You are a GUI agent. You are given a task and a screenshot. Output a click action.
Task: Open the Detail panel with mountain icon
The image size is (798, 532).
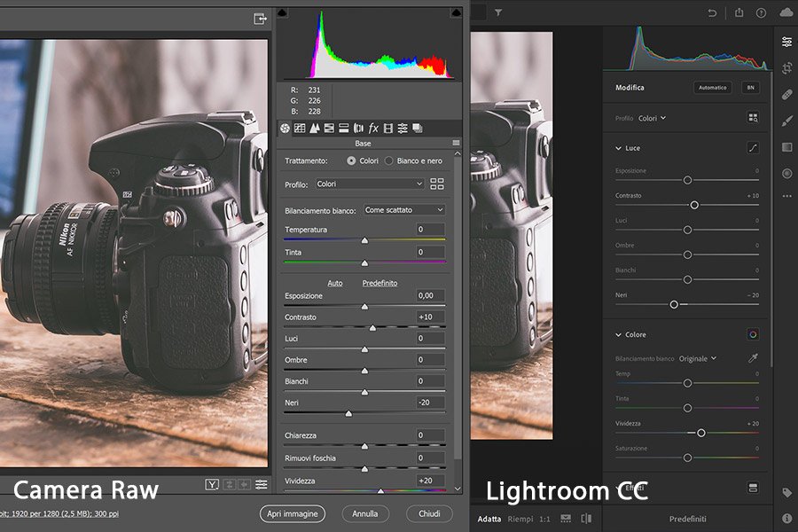(x=315, y=129)
